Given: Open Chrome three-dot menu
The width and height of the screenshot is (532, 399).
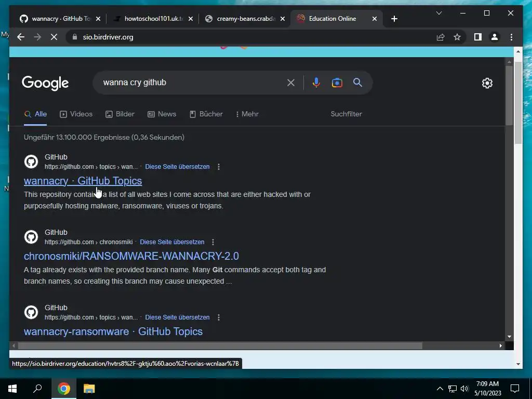Looking at the screenshot, I should 511,37.
